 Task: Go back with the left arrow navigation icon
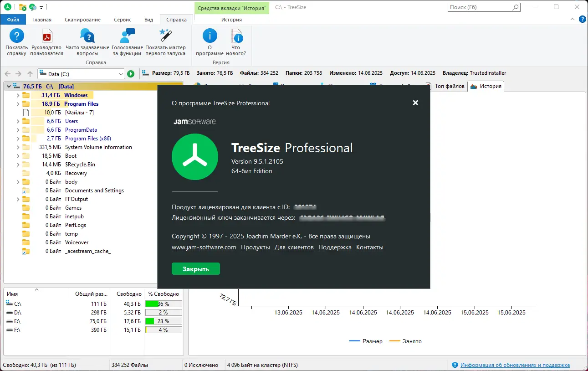click(x=8, y=74)
